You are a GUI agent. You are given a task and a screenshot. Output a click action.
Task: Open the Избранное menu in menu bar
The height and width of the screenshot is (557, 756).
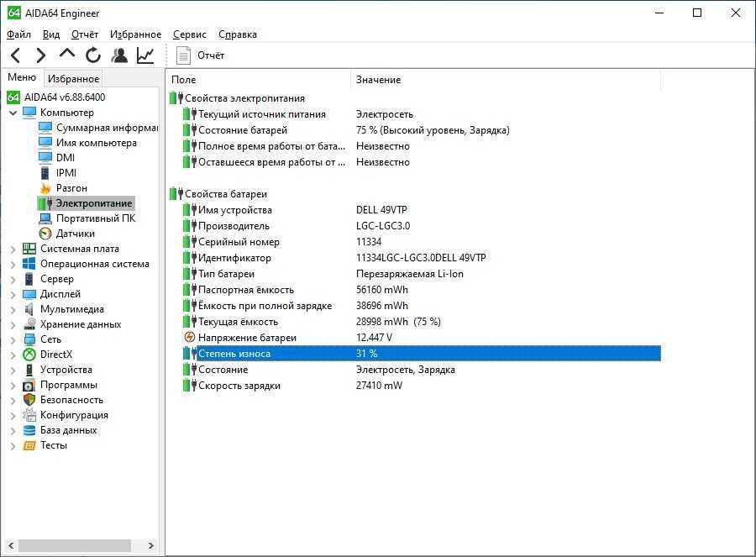click(x=136, y=34)
